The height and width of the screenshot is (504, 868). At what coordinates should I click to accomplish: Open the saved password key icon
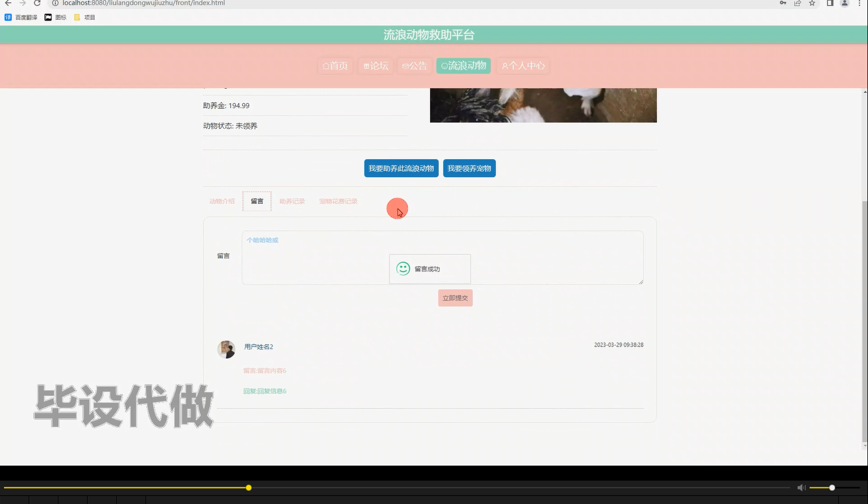coord(783,3)
